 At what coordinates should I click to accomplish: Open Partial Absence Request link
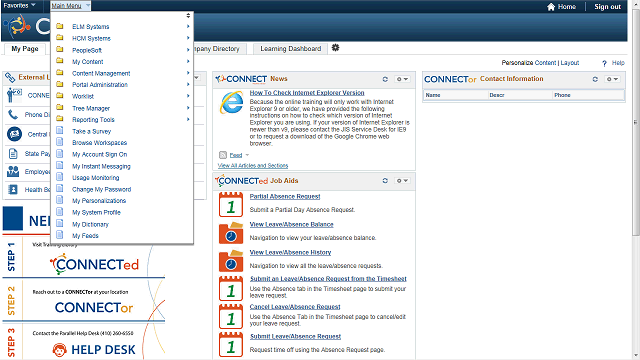pos(285,196)
